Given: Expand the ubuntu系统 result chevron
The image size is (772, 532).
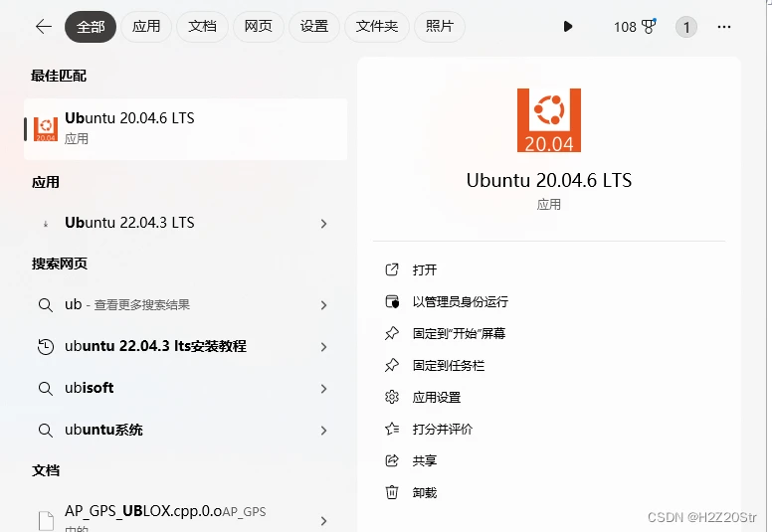Looking at the screenshot, I should [323, 431].
